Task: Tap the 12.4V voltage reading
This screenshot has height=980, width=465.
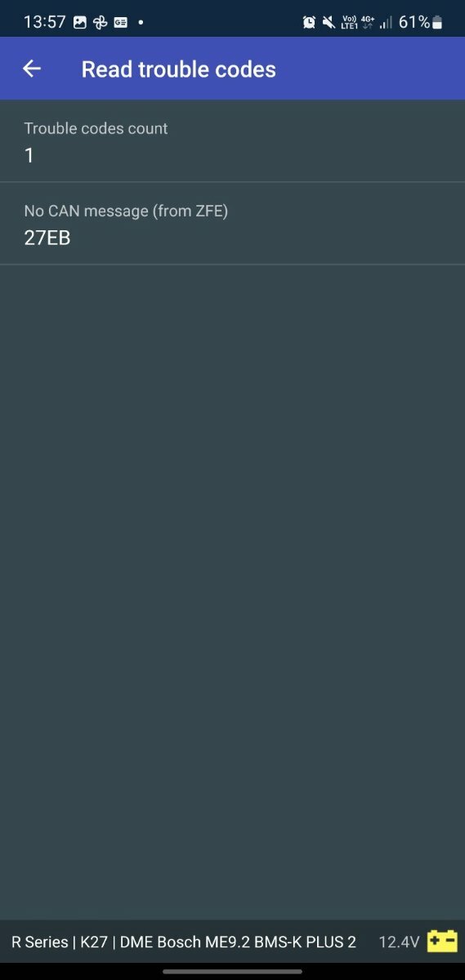Action: pyautogui.click(x=399, y=942)
